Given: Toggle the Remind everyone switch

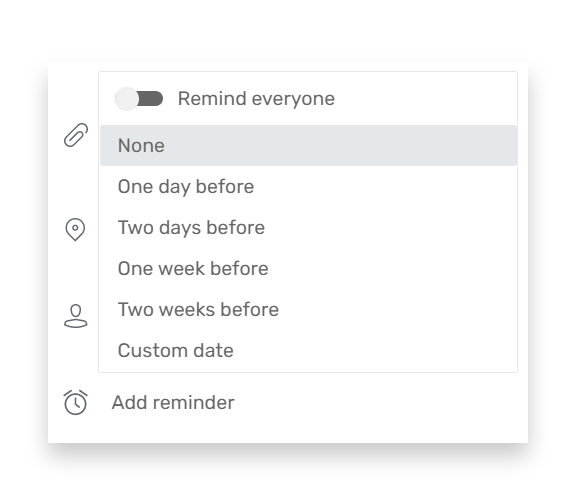Looking at the screenshot, I should click(x=139, y=99).
